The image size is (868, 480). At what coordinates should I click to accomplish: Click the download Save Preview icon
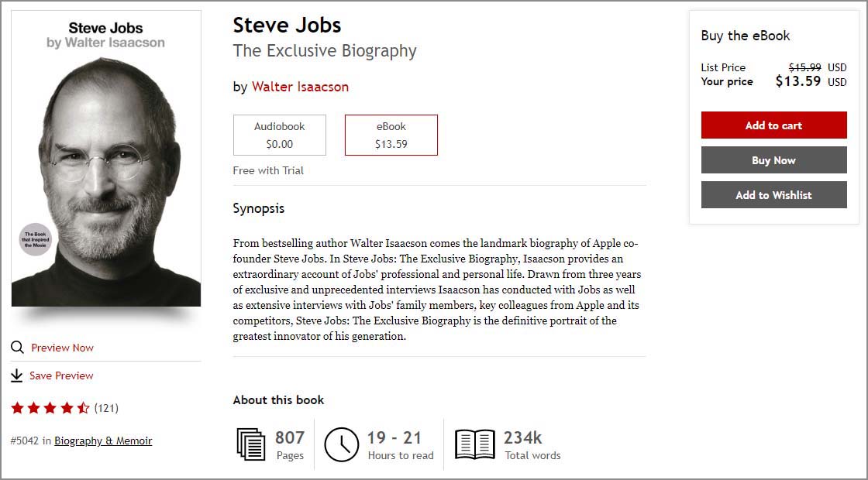pyautogui.click(x=17, y=375)
